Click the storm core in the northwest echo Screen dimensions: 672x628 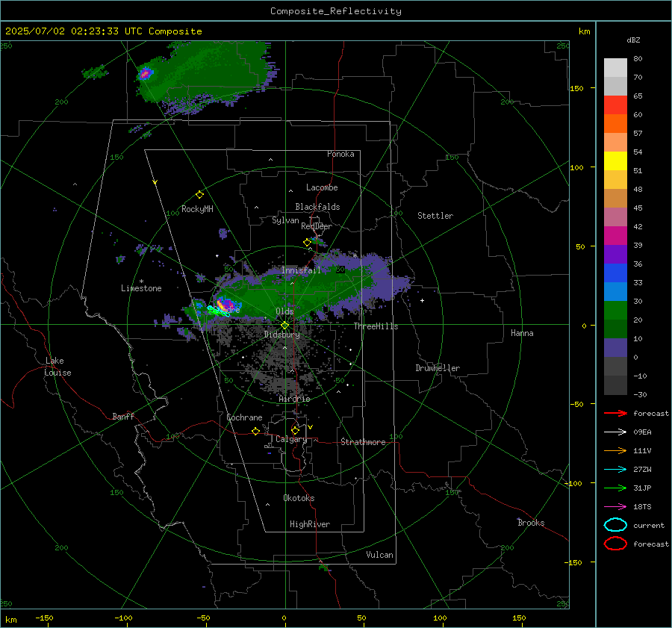point(145,74)
